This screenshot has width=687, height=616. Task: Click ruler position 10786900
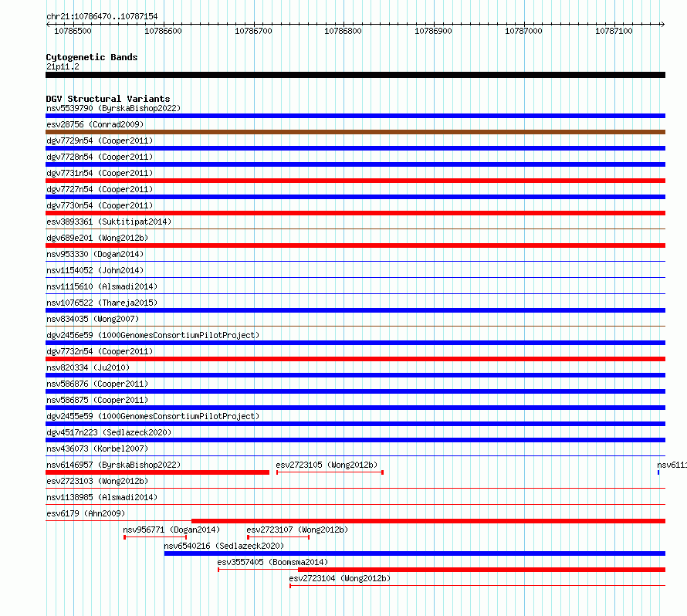pyautogui.click(x=433, y=31)
